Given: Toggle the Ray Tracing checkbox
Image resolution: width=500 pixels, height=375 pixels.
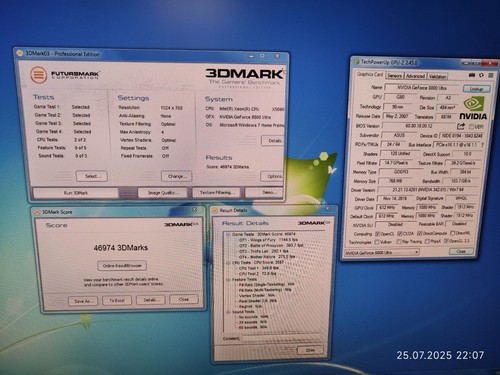Looking at the screenshot, I should coord(399,241).
